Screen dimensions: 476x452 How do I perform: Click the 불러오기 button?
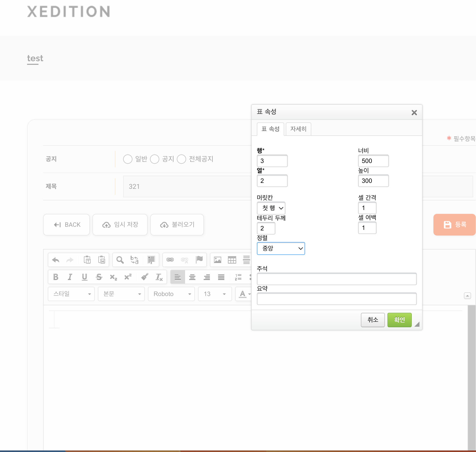point(177,225)
